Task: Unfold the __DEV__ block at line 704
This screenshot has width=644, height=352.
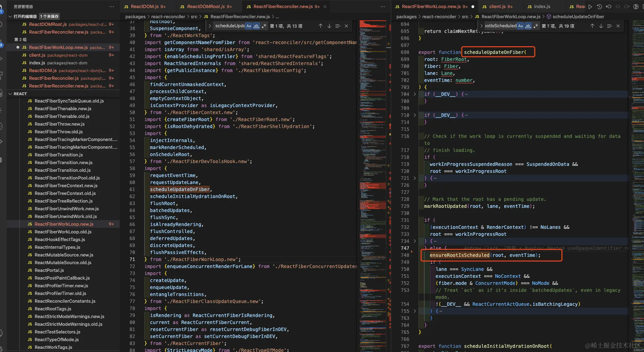Action: 415,94
